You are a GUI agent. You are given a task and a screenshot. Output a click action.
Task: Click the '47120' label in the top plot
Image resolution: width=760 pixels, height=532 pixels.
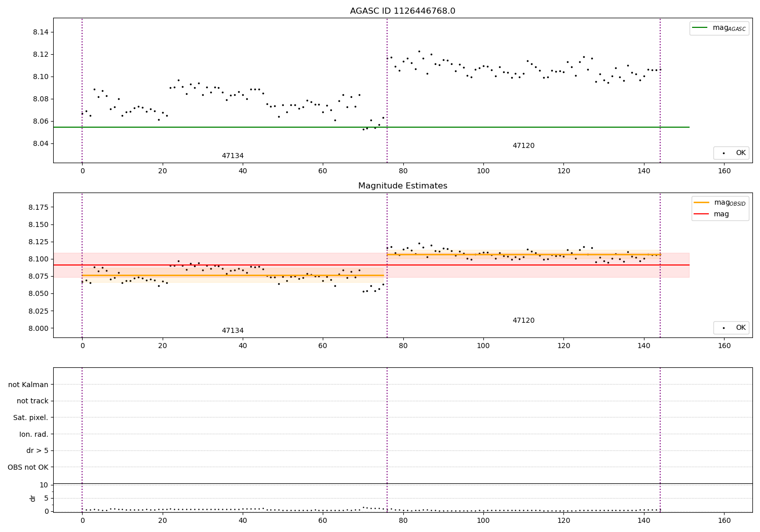pyautogui.click(x=523, y=146)
